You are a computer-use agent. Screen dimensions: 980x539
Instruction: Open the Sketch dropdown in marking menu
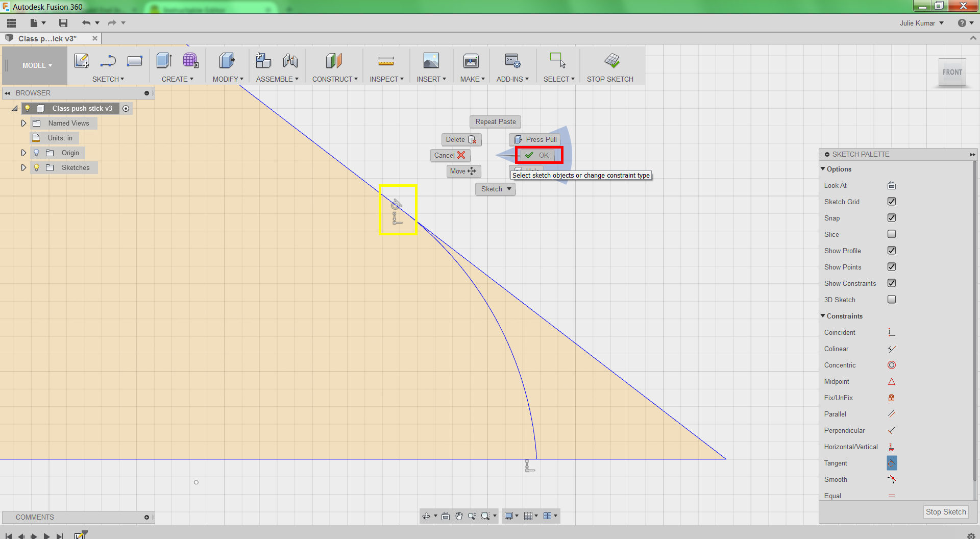point(495,189)
